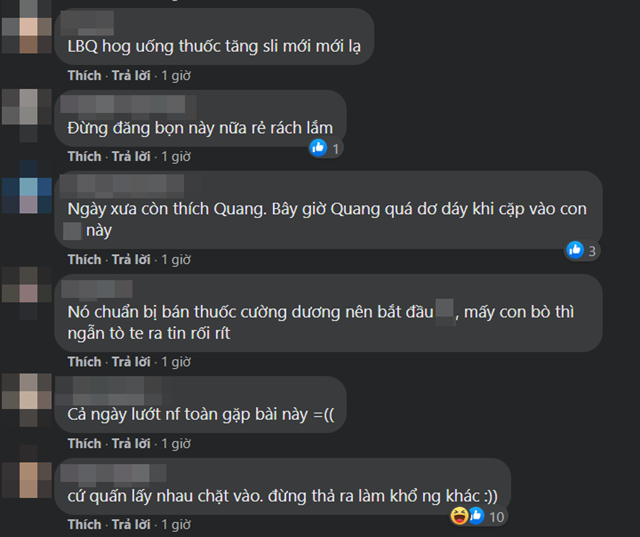Image resolution: width=640 pixels, height=537 pixels.
Task: Click like reaction icon on 'rẻ rách lắm' comment
Action: (x=318, y=148)
